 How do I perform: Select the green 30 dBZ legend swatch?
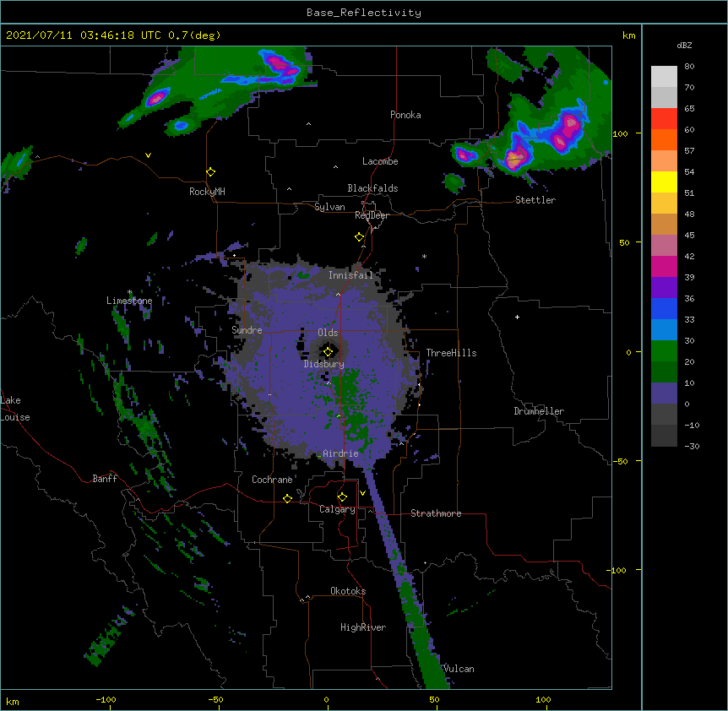pyautogui.click(x=664, y=351)
